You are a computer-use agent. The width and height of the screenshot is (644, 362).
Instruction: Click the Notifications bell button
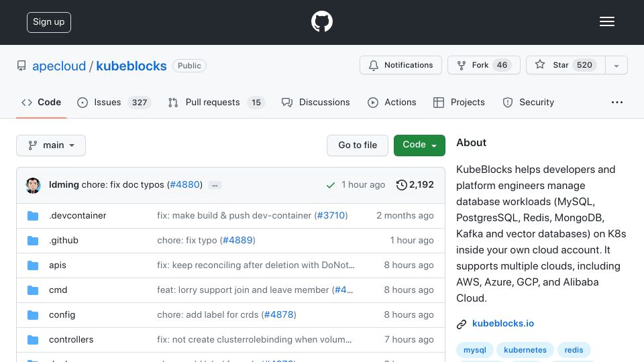(400, 65)
